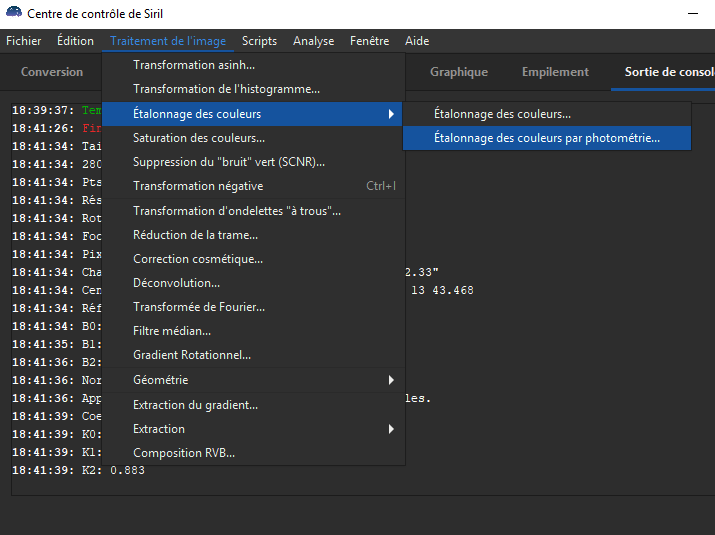Choose Transformation d'ondelettes à trous
This screenshot has width=715, height=535.
coord(254,211)
